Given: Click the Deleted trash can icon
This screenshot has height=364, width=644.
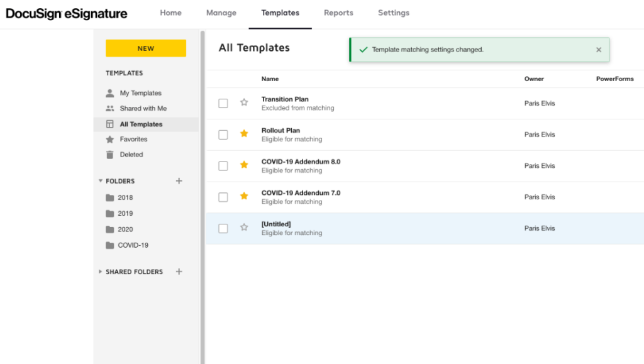Looking at the screenshot, I should (x=109, y=155).
